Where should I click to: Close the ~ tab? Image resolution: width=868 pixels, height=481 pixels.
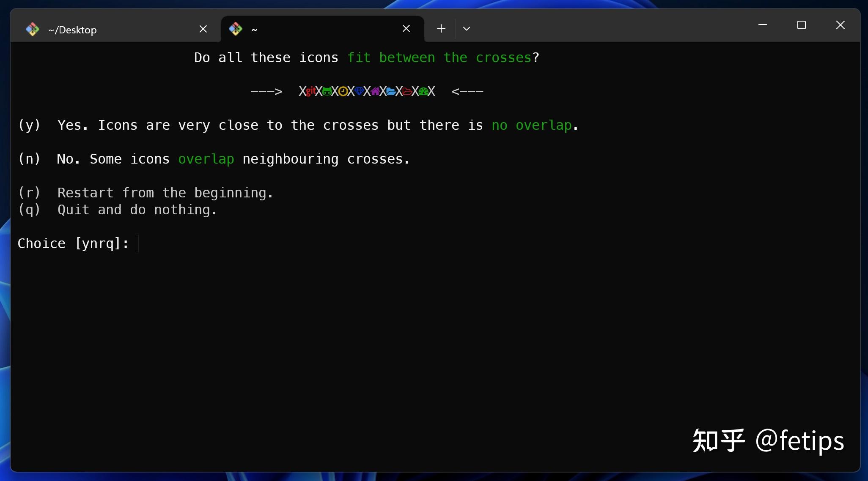point(406,29)
